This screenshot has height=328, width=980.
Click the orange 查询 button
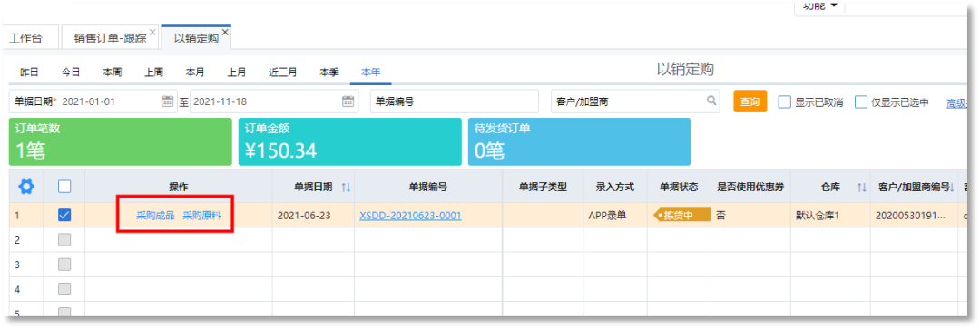750,101
